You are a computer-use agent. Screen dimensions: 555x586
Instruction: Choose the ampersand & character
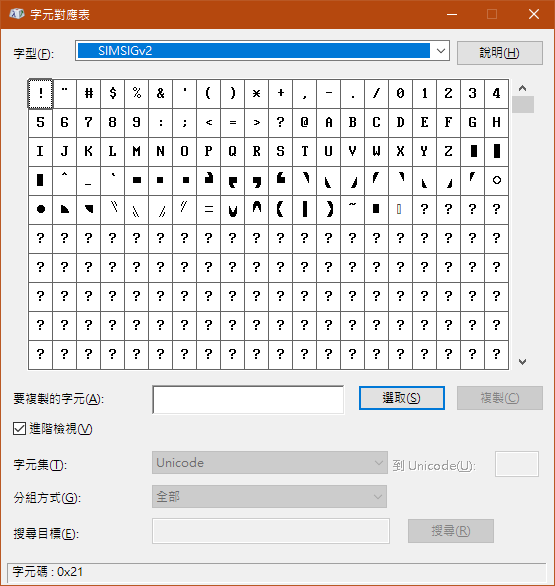pyautogui.click(x=160, y=93)
